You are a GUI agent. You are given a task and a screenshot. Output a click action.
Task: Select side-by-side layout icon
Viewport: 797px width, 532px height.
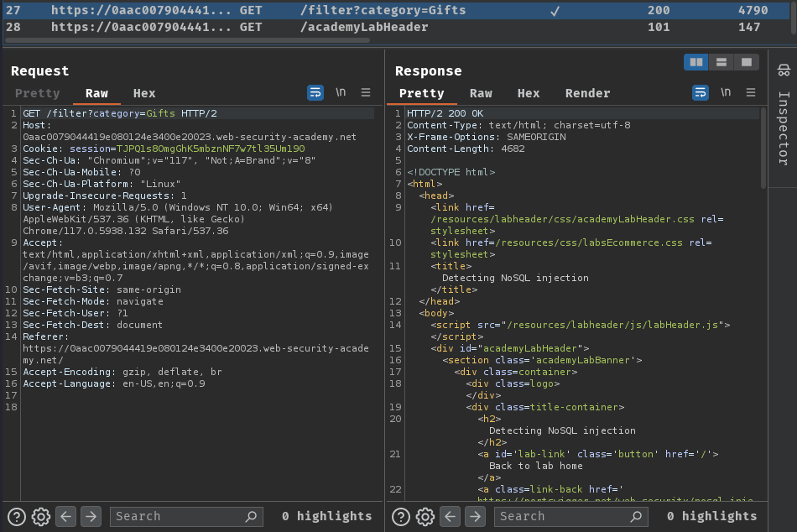(x=695, y=62)
